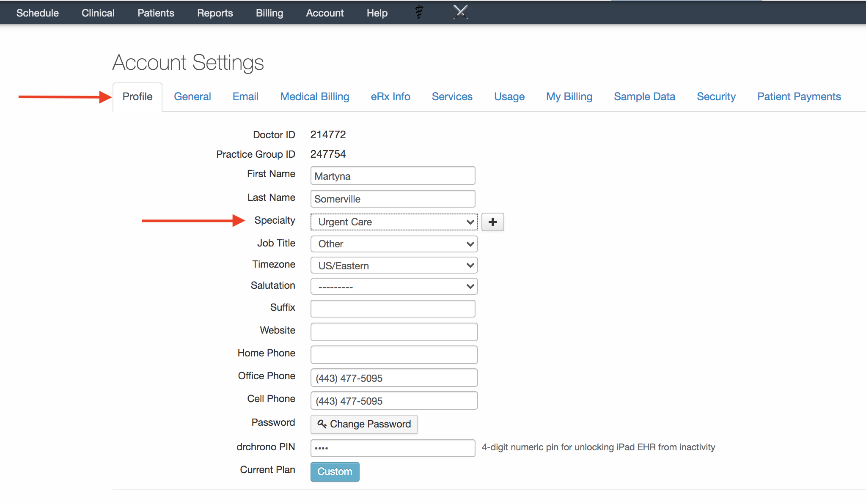
Task: Expand the Job Title dropdown
Action: pyautogui.click(x=394, y=244)
